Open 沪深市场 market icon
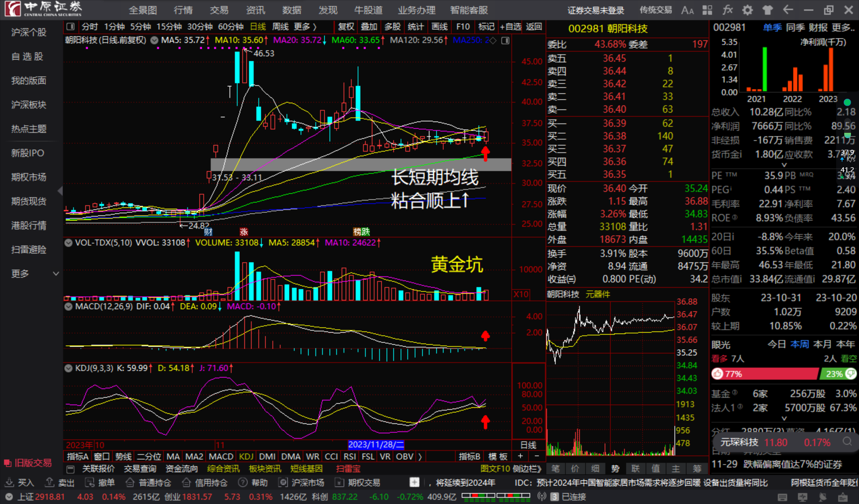The image size is (859, 504). [283, 483]
